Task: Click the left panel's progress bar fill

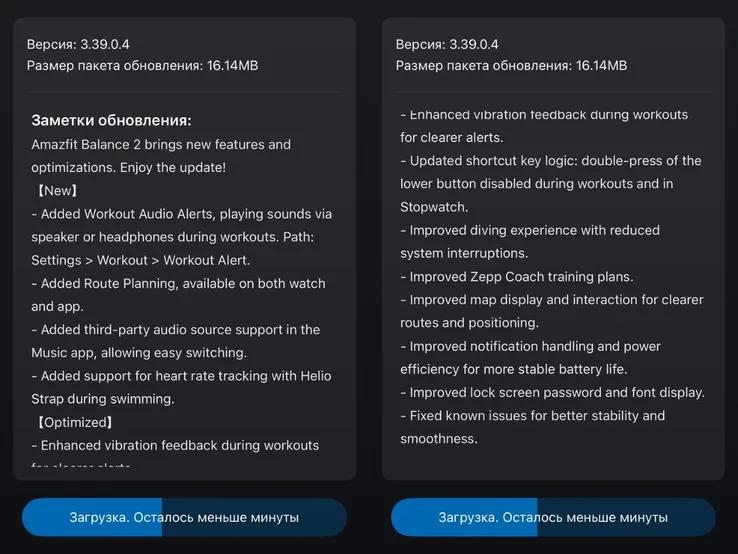Action: (x=92, y=517)
